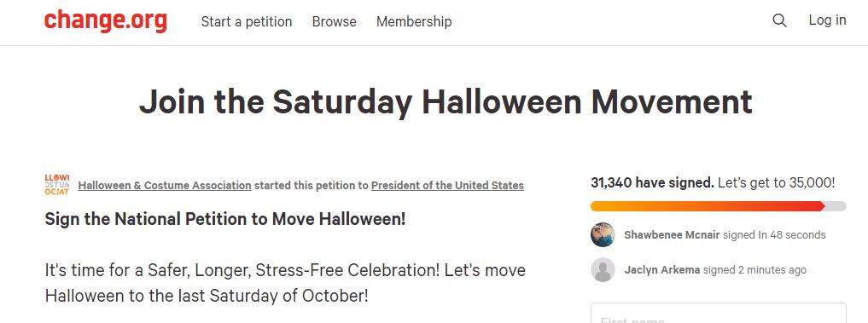The height and width of the screenshot is (323, 868).
Task: Open the search magnifier icon
Action: tap(779, 21)
